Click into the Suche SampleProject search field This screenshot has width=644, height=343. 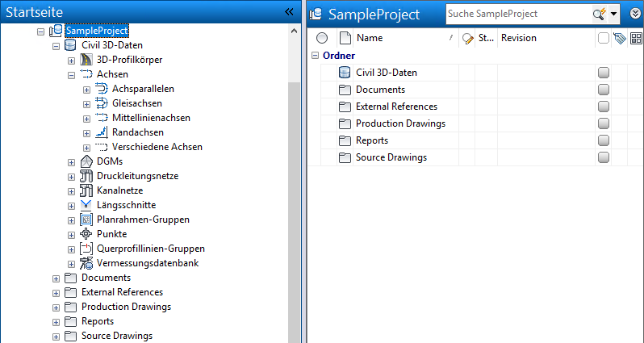coord(516,14)
